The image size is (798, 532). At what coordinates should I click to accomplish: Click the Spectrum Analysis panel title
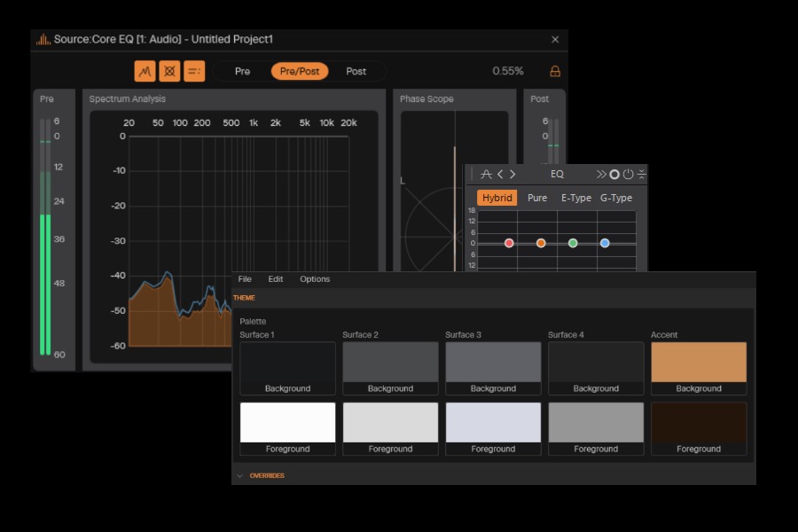click(x=127, y=98)
